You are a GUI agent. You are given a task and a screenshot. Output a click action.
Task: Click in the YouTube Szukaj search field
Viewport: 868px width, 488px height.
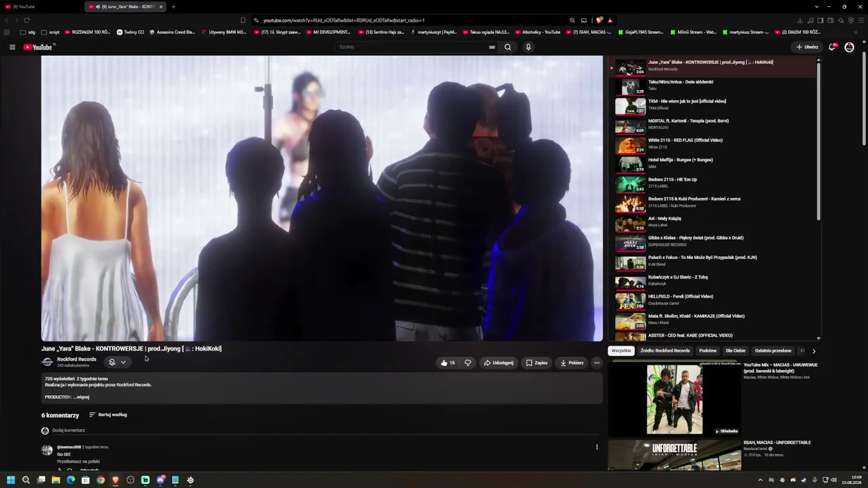tap(414, 47)
